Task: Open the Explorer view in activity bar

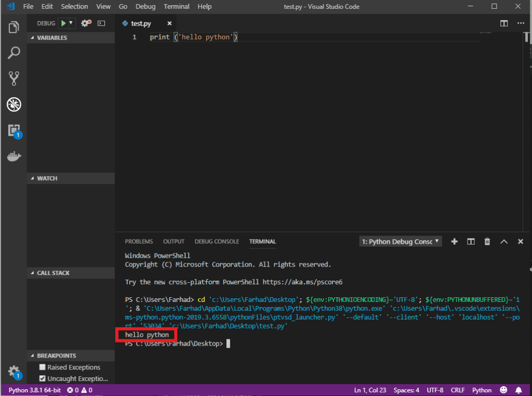Action: pos(14,27)
